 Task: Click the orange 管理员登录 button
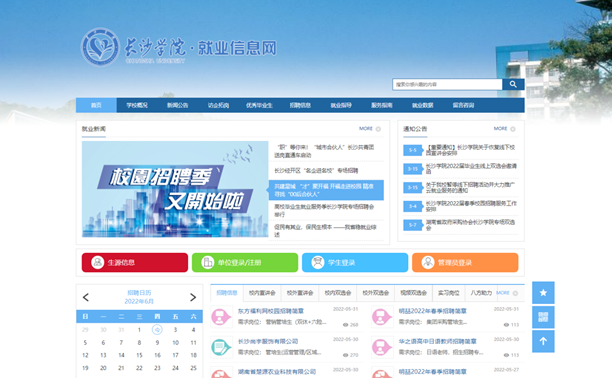[465, 262]
